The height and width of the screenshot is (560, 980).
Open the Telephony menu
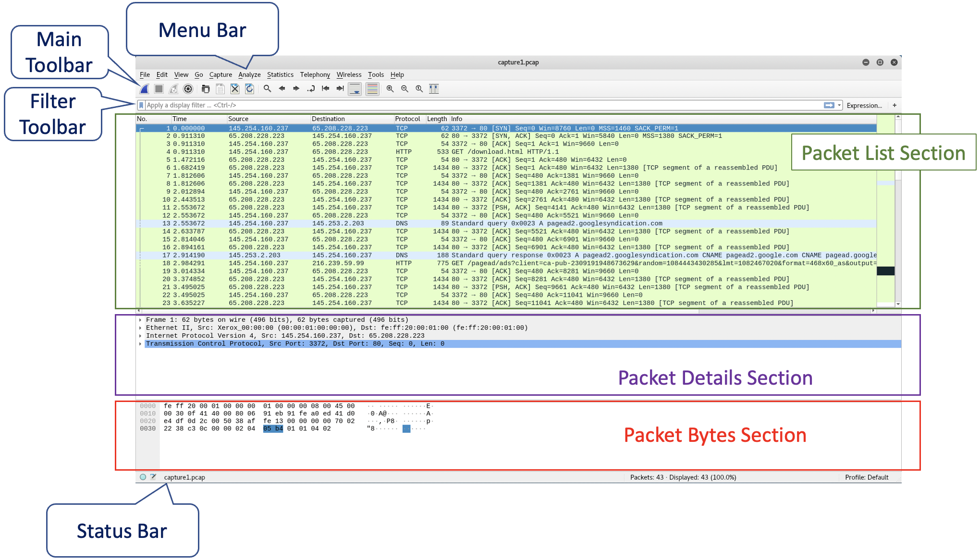(x=315, y=75)
